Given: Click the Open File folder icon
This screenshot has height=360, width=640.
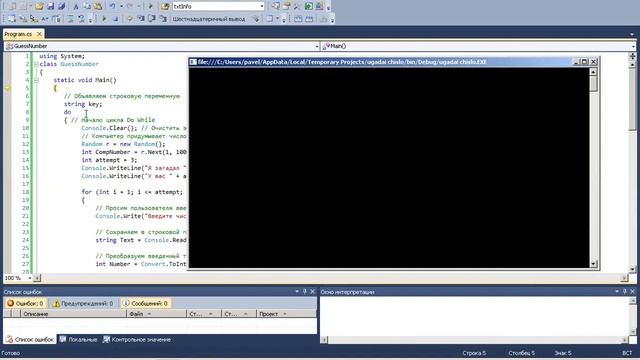Looking at the screenshot, I should tap(39, 6).
